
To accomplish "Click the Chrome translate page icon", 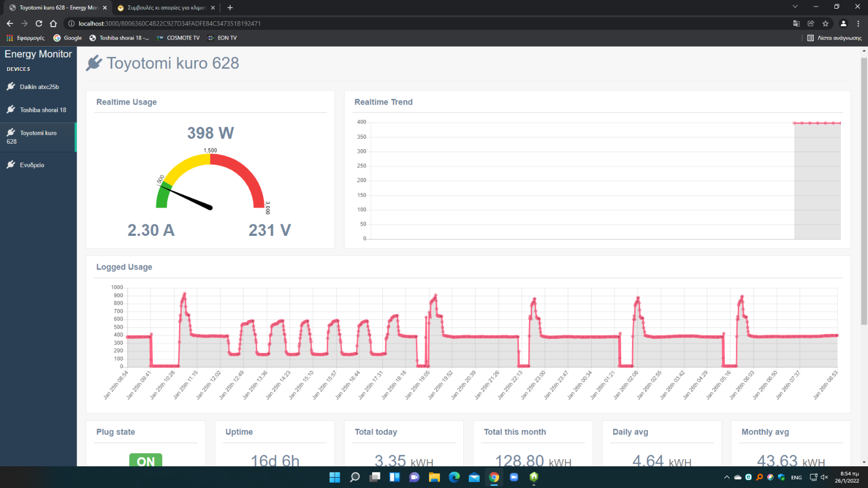I will (796, 23).
